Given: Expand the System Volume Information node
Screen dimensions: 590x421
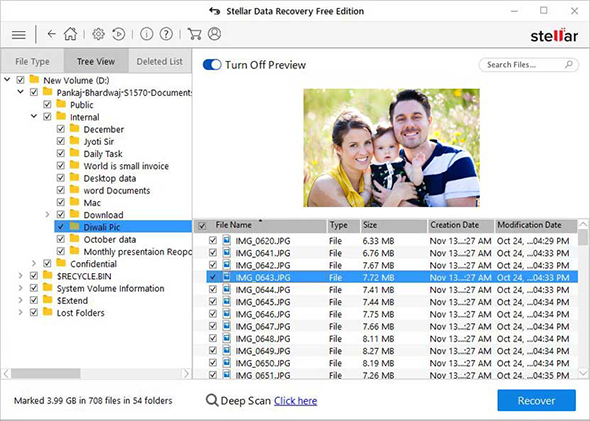Looking at the screenshot, I should coord(20,288).
